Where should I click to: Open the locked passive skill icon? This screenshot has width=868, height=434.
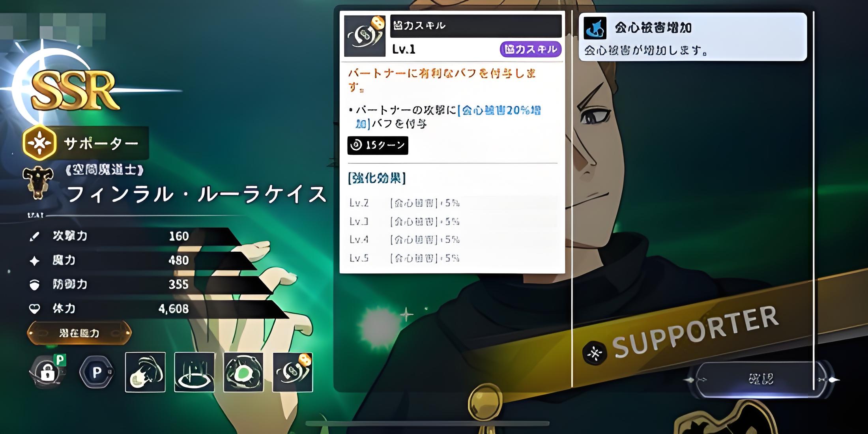click(x=48, y=372)
